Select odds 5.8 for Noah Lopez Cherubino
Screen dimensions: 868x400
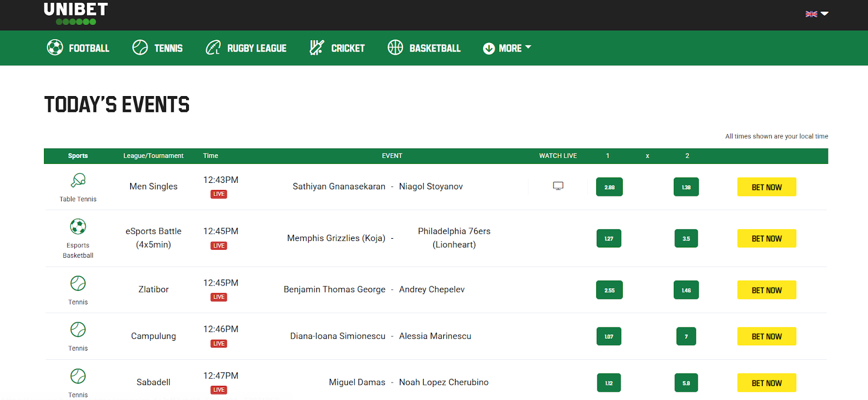(x=686, y=383)
